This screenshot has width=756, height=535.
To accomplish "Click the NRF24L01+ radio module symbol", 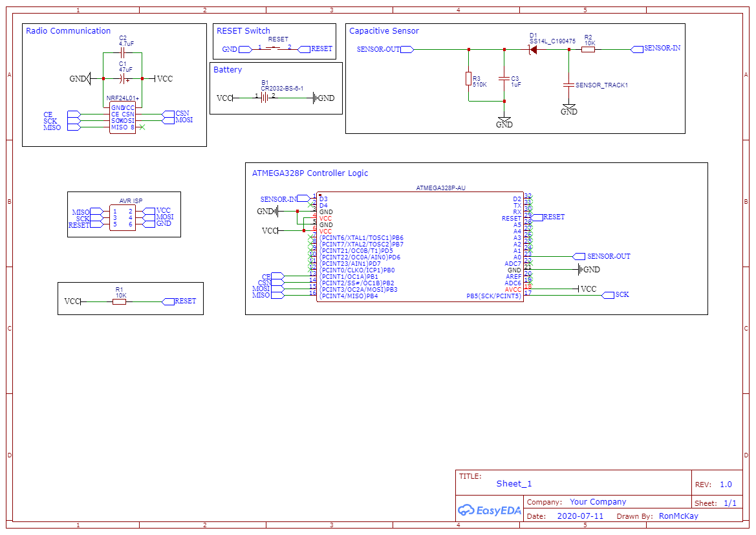I will (x=122, y=118).
